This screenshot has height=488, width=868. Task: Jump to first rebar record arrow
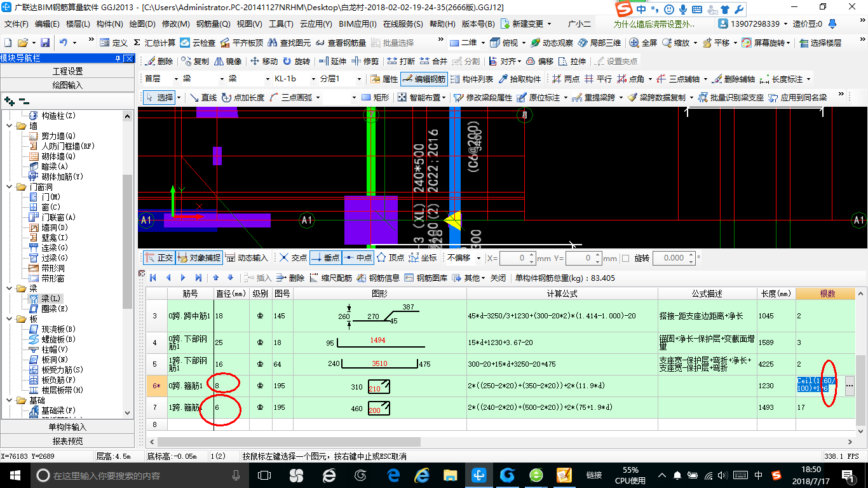click(x=153, y=278)
